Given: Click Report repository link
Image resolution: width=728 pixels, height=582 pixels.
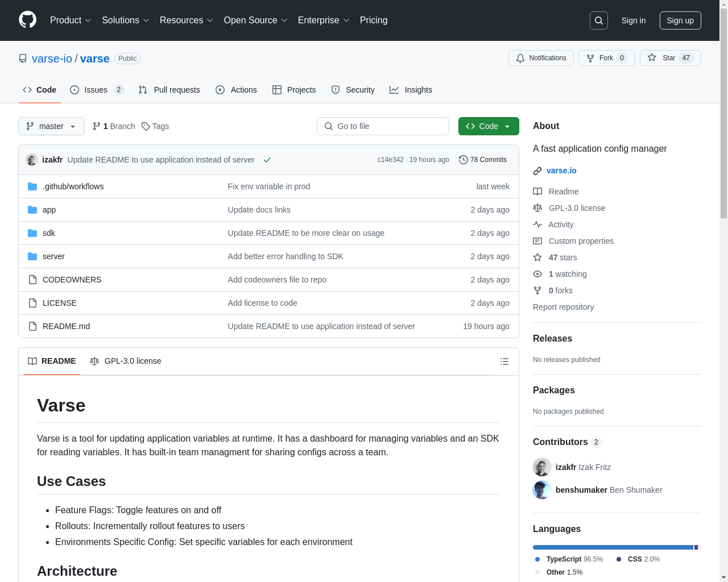Looking at the screenshot, I should [563, 307].
